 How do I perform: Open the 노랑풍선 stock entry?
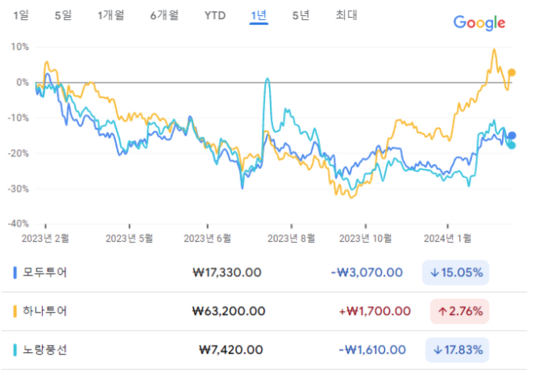pos(45,350)
